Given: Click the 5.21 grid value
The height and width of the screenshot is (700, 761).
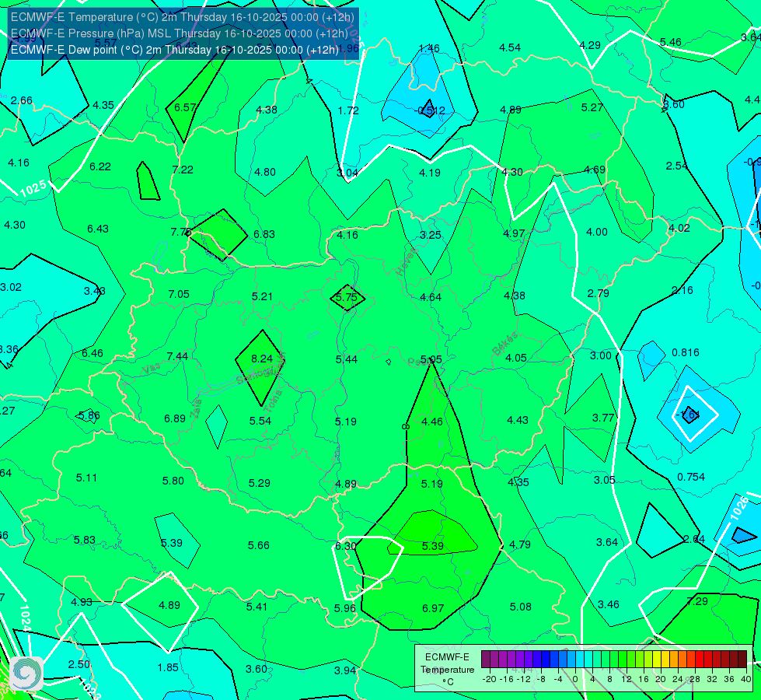Looking at the screenshot, I should [x=262, y=296].
